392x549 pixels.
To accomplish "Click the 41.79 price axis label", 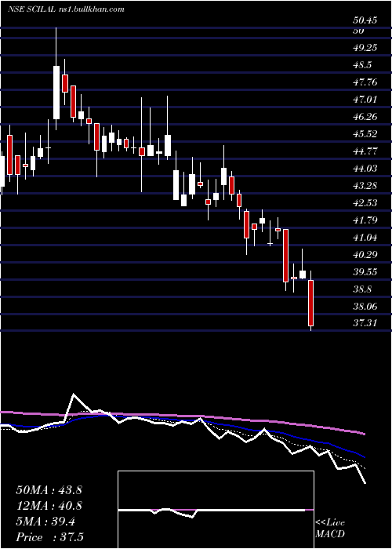I will point(365,220).
